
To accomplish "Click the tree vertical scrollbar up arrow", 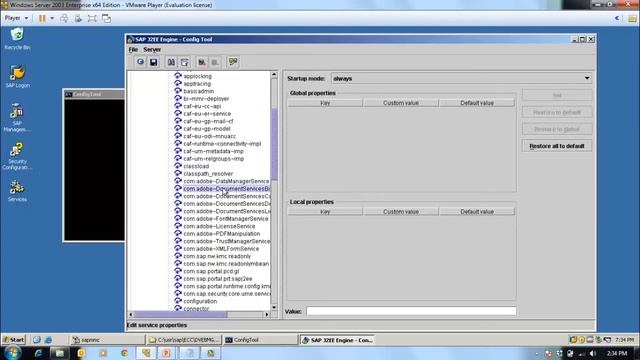I will (x=274, y=75).
